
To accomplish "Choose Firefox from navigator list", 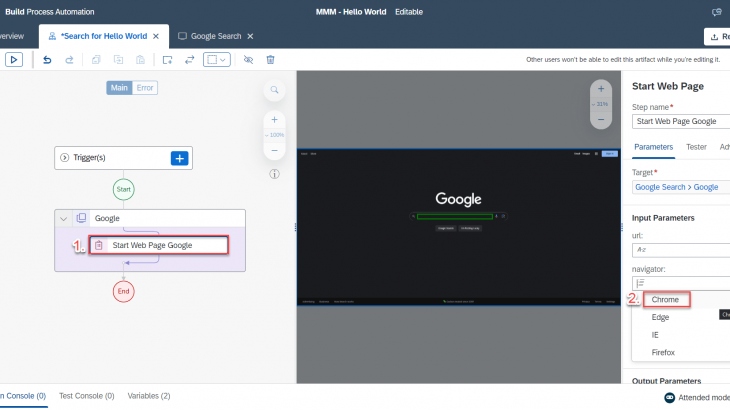I will 663,353.
